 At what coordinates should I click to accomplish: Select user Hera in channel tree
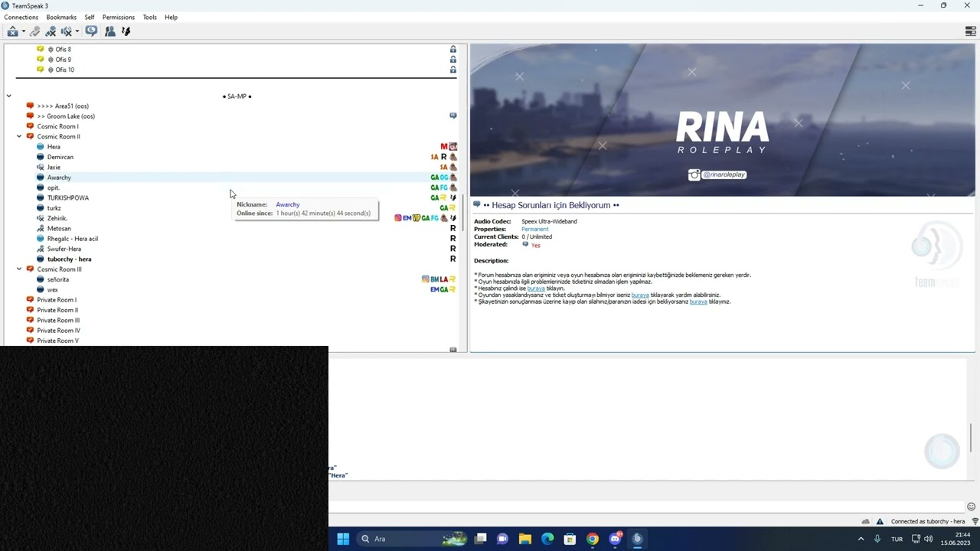54,147
